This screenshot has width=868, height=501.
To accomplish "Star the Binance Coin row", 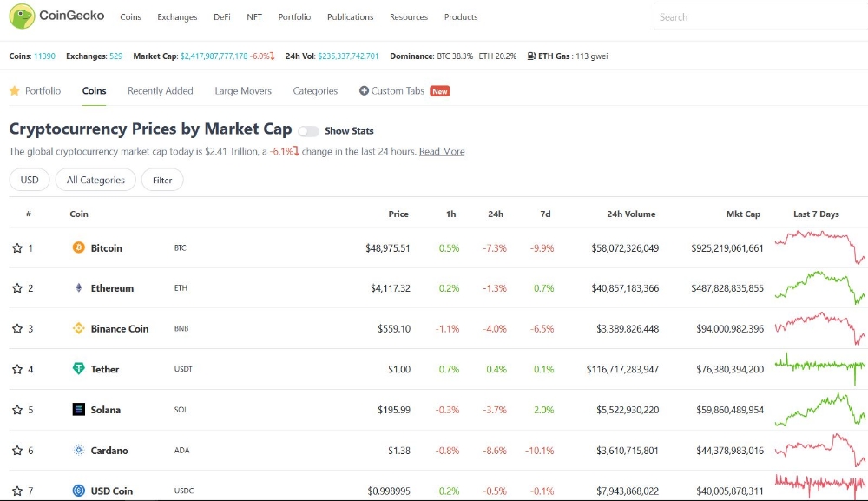I will pos(17,329).
